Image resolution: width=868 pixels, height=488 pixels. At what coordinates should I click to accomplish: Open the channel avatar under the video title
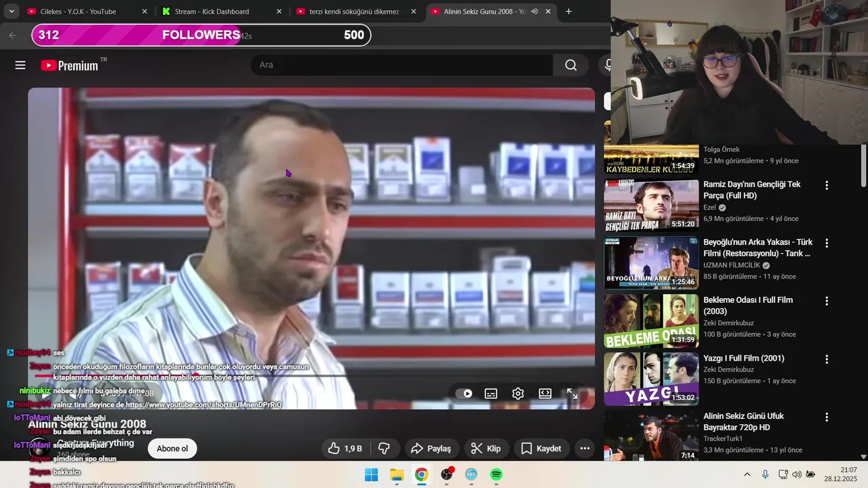coord(39,449)
